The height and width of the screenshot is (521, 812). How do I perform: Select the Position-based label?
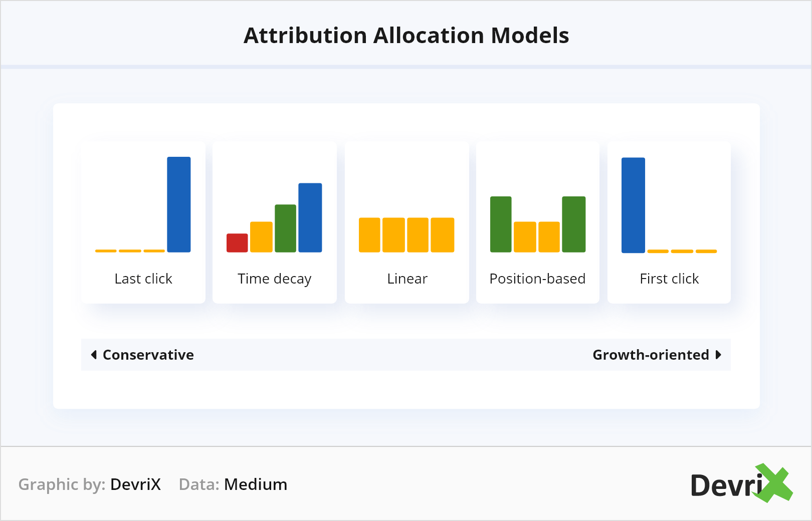tap(537, 279)
